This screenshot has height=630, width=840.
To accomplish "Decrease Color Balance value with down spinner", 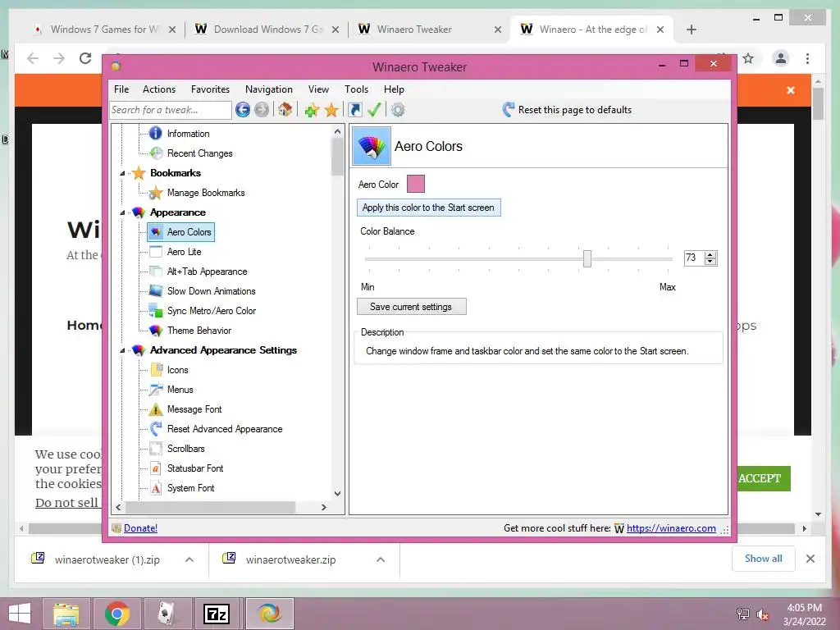I will (x=710, y=262).
